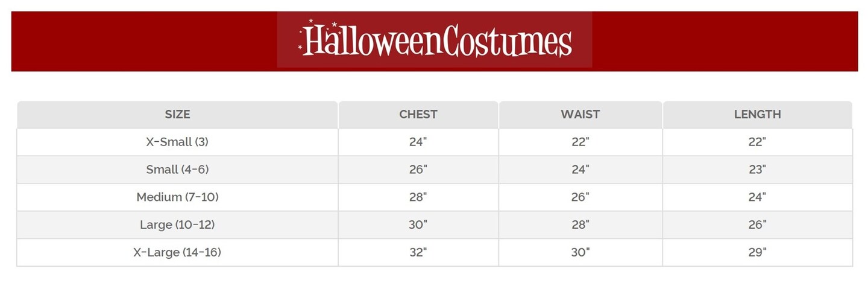Click Medium length value 24"

tap(757, 197)
